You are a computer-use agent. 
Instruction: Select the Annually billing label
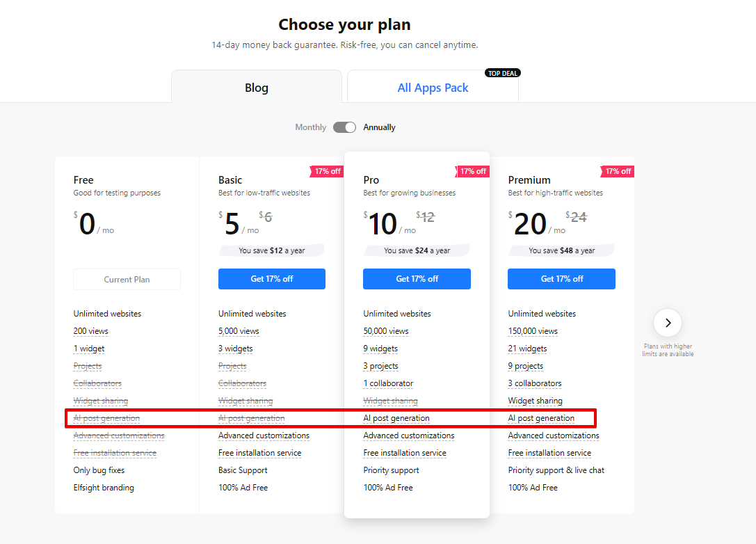379,127
